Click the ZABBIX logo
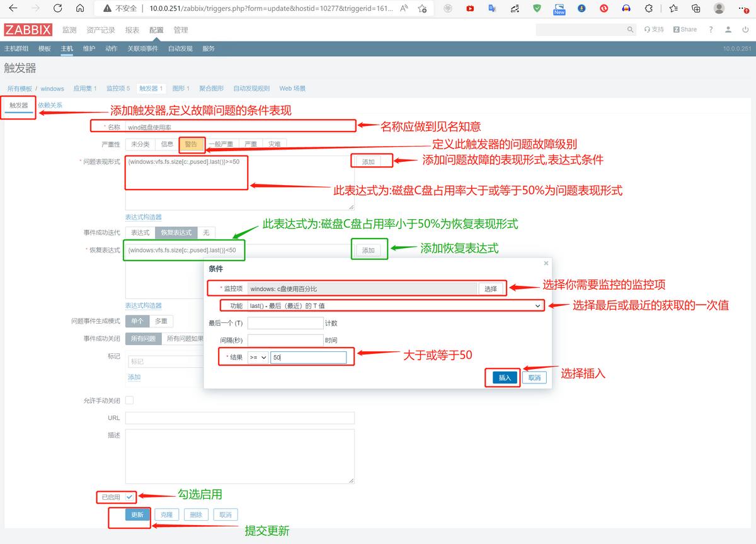The image size is (756, 544). click(x=28, y=29)
